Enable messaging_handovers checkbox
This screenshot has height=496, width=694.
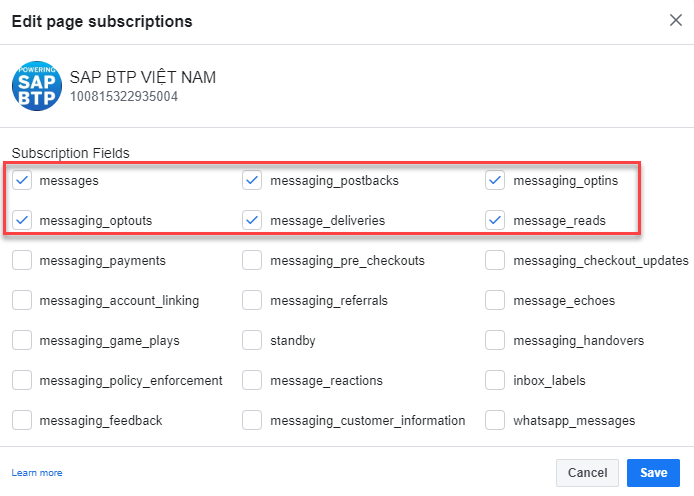(x=495, y=341)
